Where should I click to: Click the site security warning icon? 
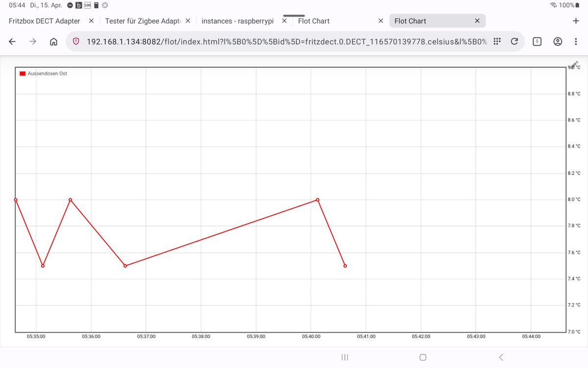[76, 42]
